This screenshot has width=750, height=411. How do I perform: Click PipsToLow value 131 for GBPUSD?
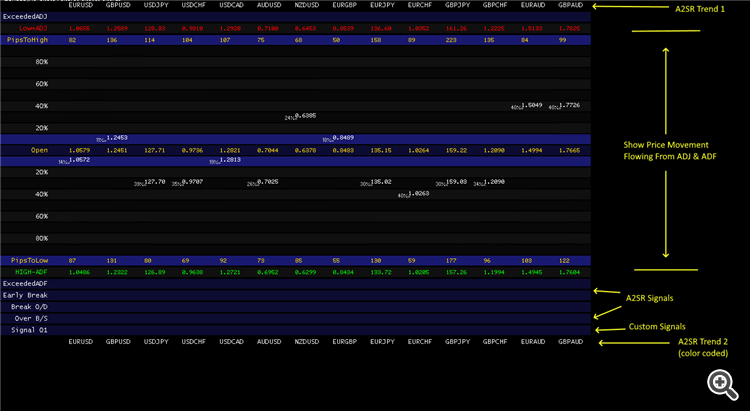click(111, 261)
